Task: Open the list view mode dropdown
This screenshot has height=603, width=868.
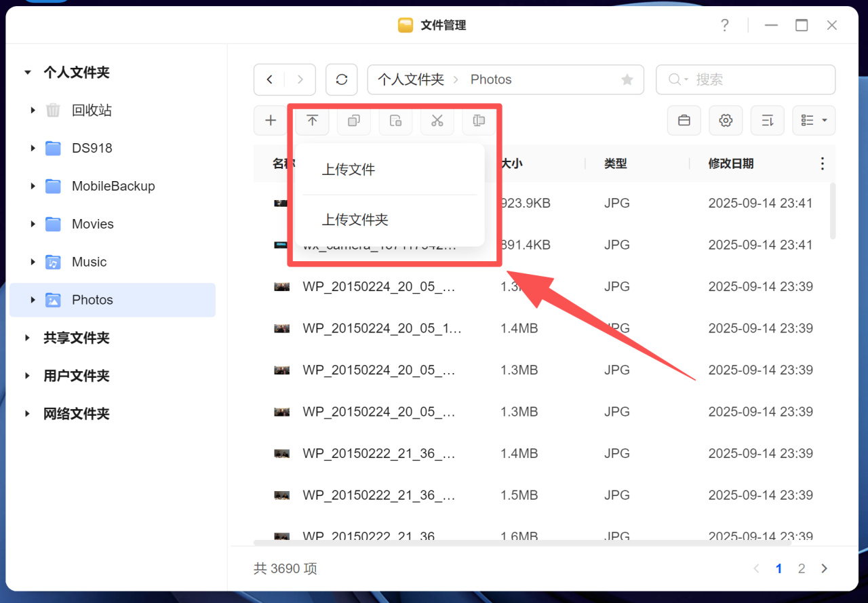Action: point(814,121)
